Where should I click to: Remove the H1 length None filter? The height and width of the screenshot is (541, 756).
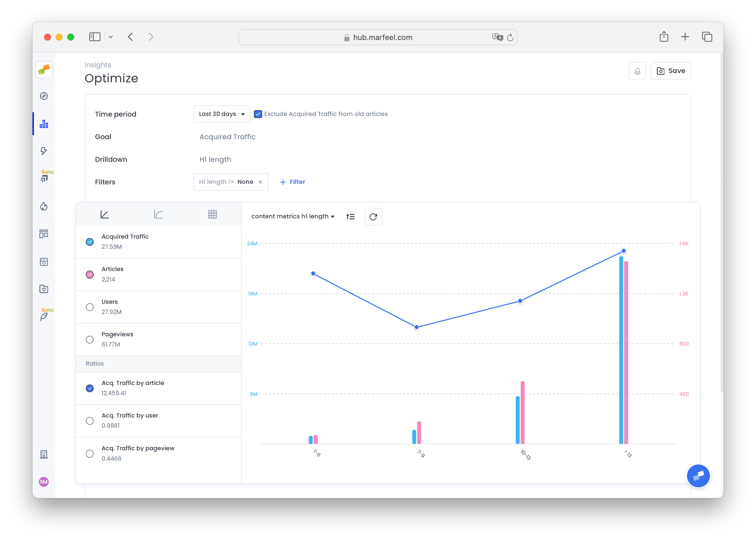(x=260, y=182)
